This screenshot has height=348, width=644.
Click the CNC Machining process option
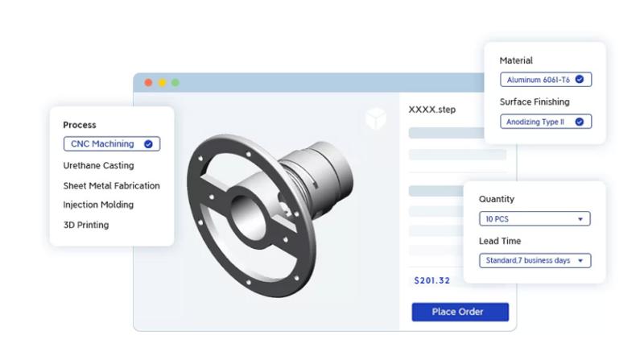[105, 144]
